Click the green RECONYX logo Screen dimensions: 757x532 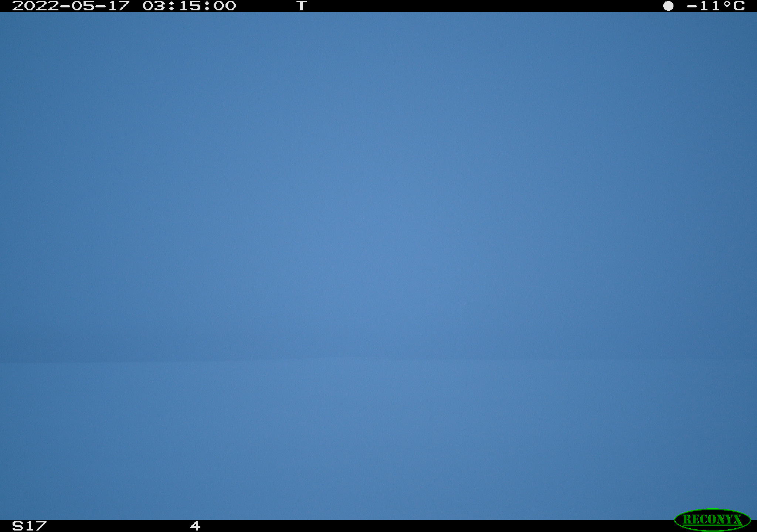click(x=712, y=520)
